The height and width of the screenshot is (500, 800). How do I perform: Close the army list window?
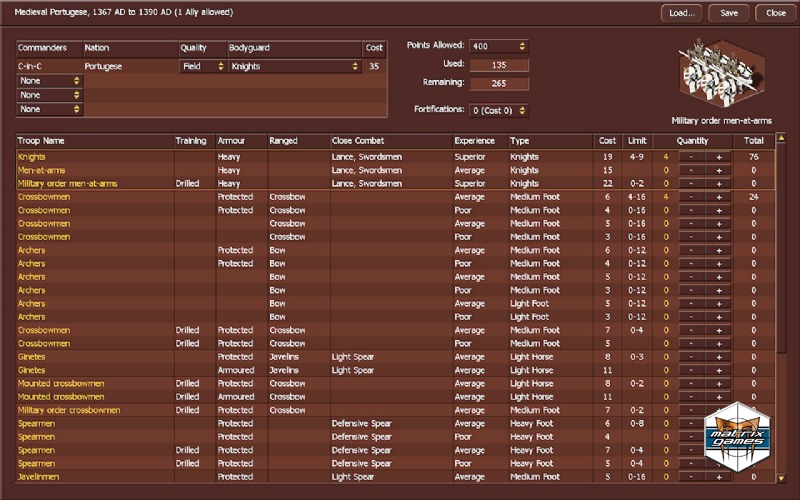click(x=776, y=13)
